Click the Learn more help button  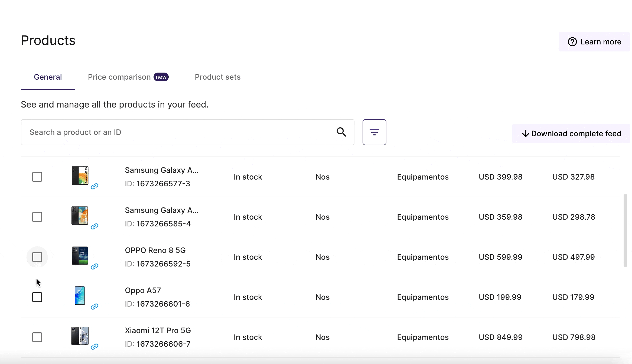pos(594,42)
